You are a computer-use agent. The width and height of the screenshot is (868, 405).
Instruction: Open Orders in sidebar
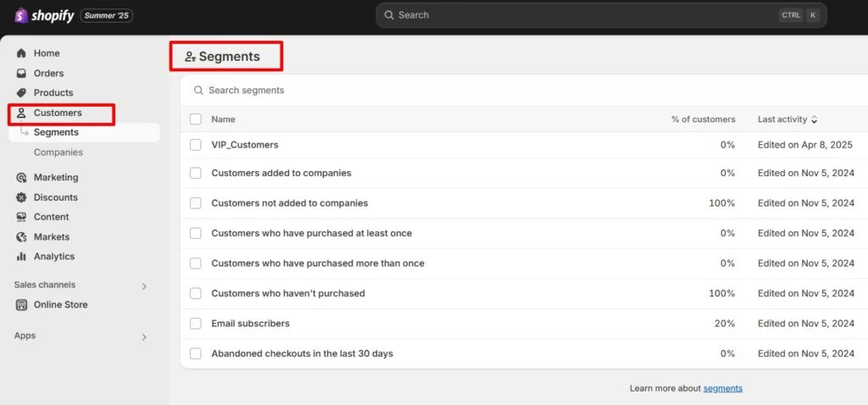coord(48,73)
